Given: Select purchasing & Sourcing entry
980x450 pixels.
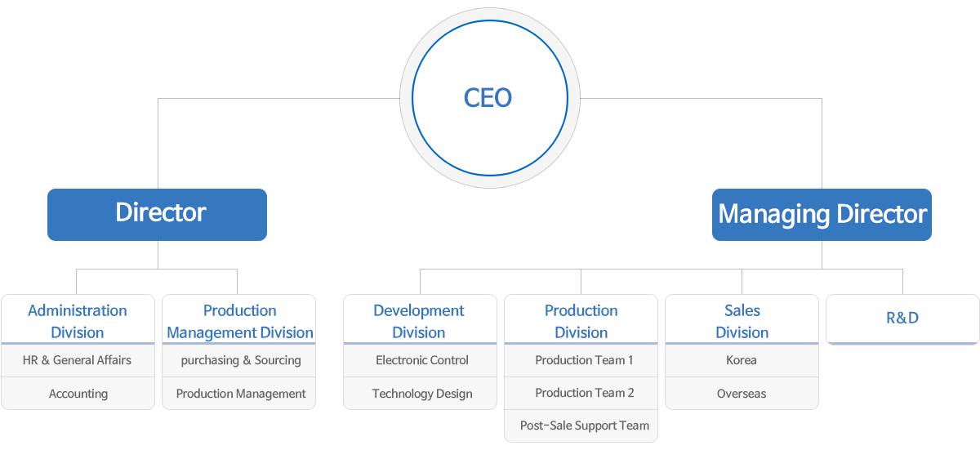Looking at the screenshot, I should (x=240, y=360).
